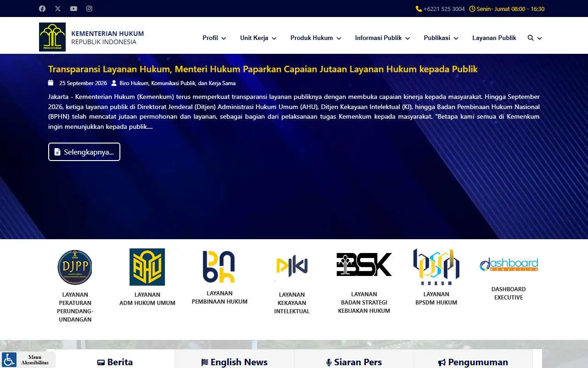Open the DJPP Layanan Peraturan Perundang-undangan logo

[x=75, y=267]
